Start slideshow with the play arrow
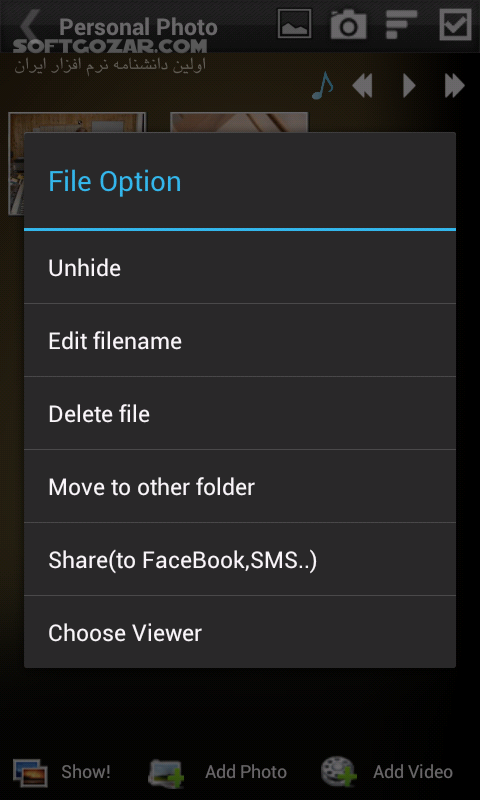 point(409,86)
